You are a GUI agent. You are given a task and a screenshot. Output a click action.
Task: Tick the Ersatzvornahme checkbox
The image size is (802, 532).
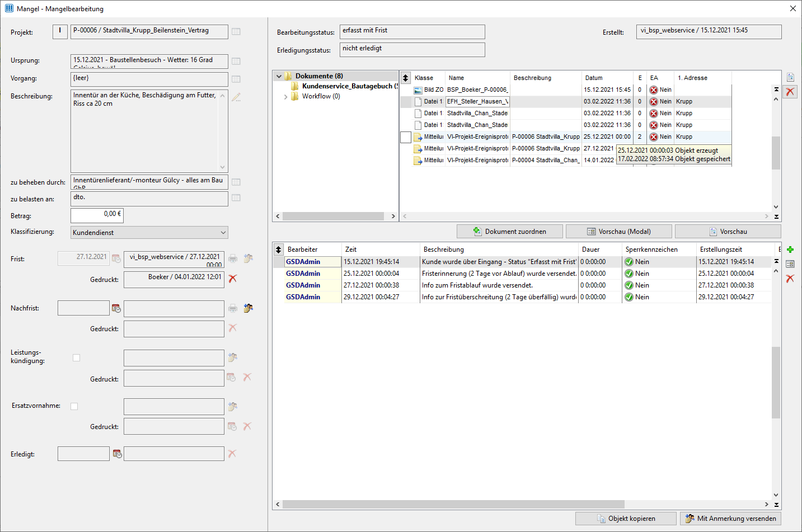tap(74, 406)
